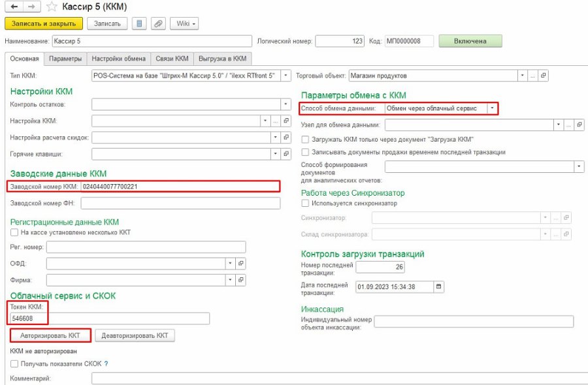The image size is (588, 385).
Task: Open the Торговый объект linked record icon
Action: pyautogui.click(x=543, y=76)
